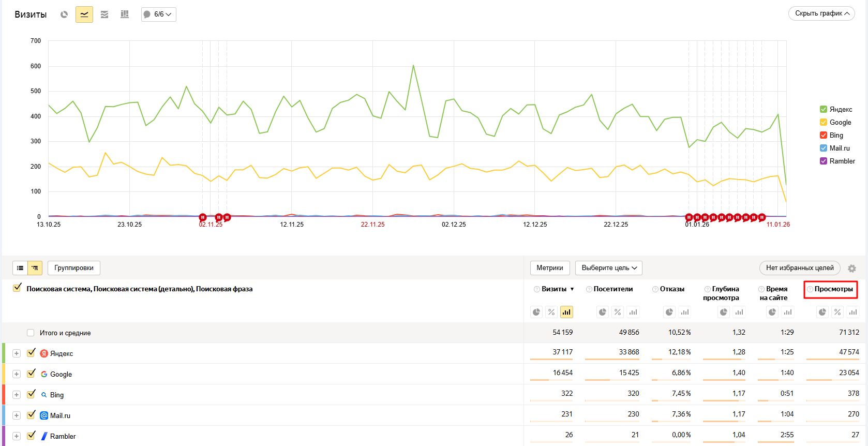
Task: Switch to the stacked area chart icon
Action: point(104,14)
